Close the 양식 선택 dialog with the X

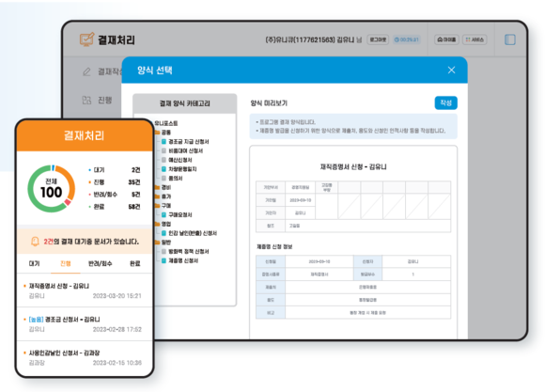451,71
